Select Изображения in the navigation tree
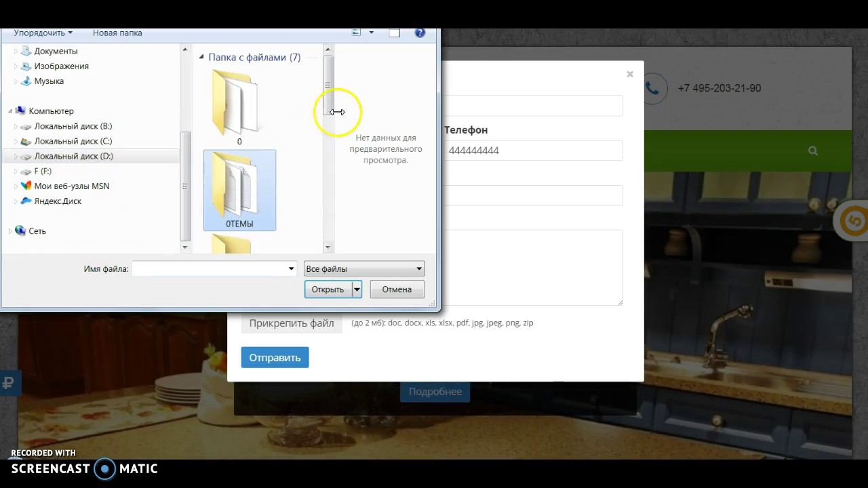Screen dimensions: 868x488 click(61, 66)
